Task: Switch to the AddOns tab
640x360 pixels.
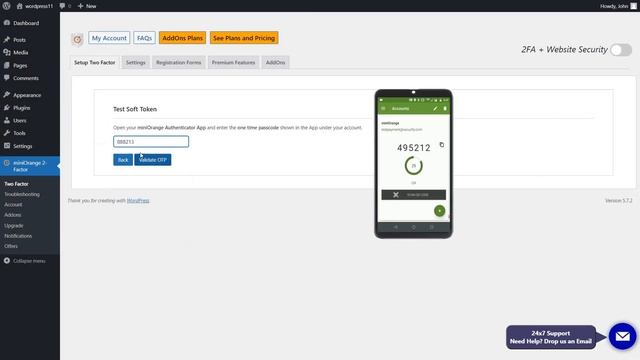Action: 276,62
